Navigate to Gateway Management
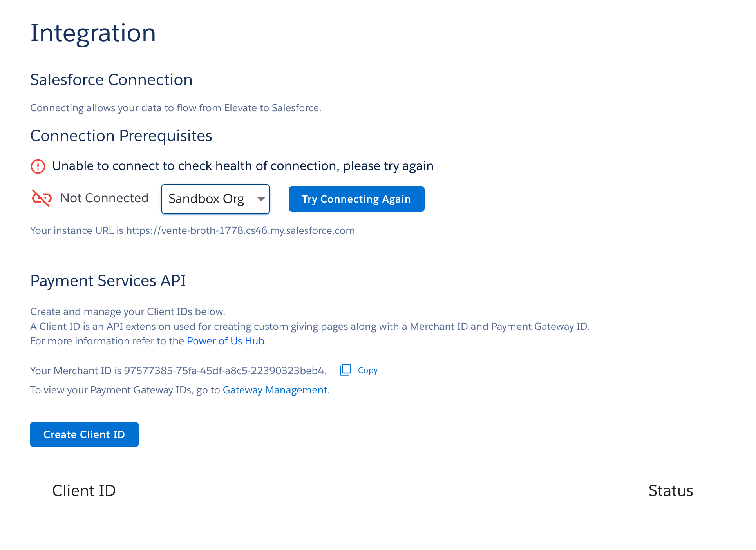This screenshot has height=550, width=756. 275,390
